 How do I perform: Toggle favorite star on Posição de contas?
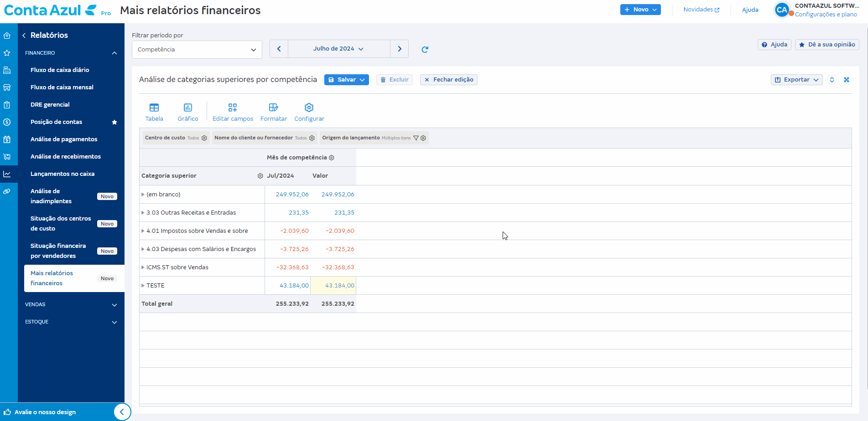114,122
